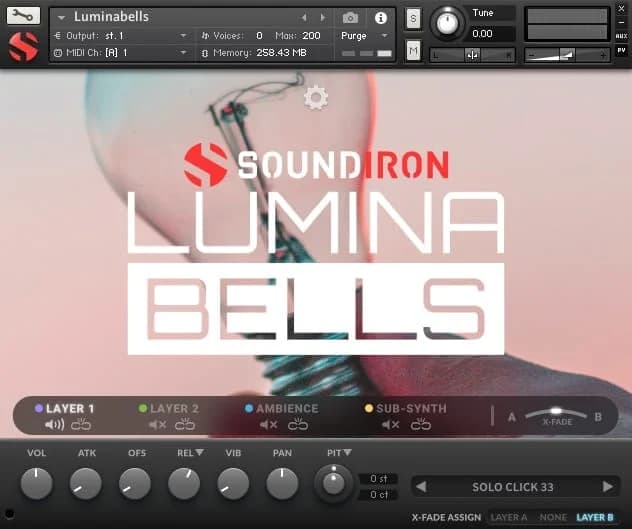Screen dimensions: 632x529
Task: Unmute the Ambience layer
Action: [x=268, y=425]
